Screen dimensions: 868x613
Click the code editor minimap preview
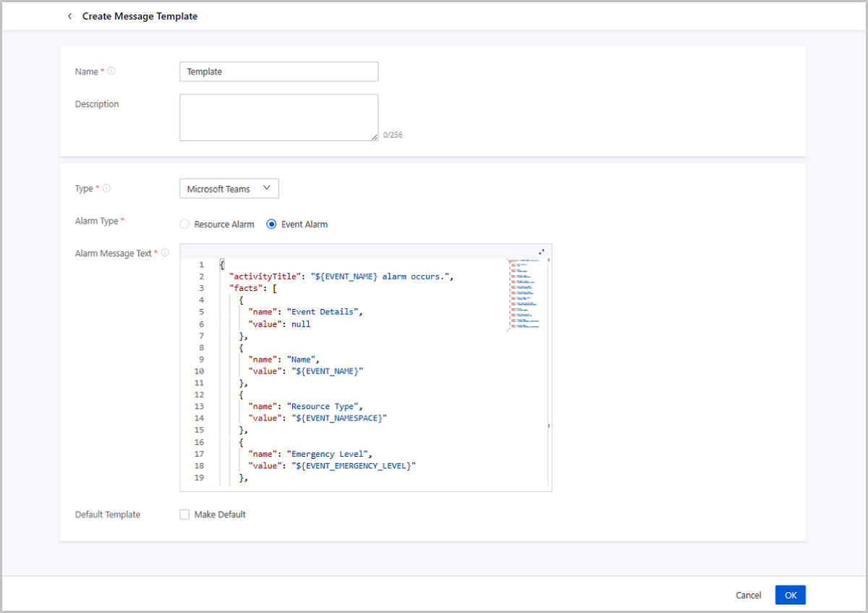tap(525, 295)
